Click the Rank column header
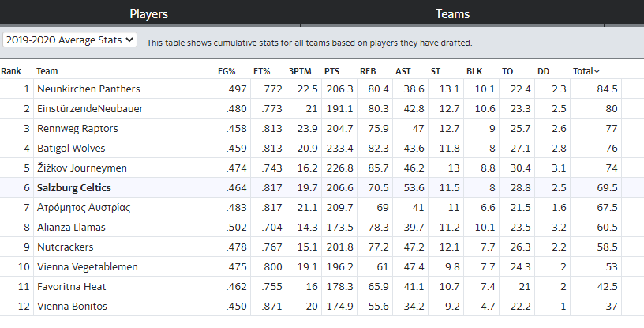This screenshot has width=644, height=328. pos(11,71)
